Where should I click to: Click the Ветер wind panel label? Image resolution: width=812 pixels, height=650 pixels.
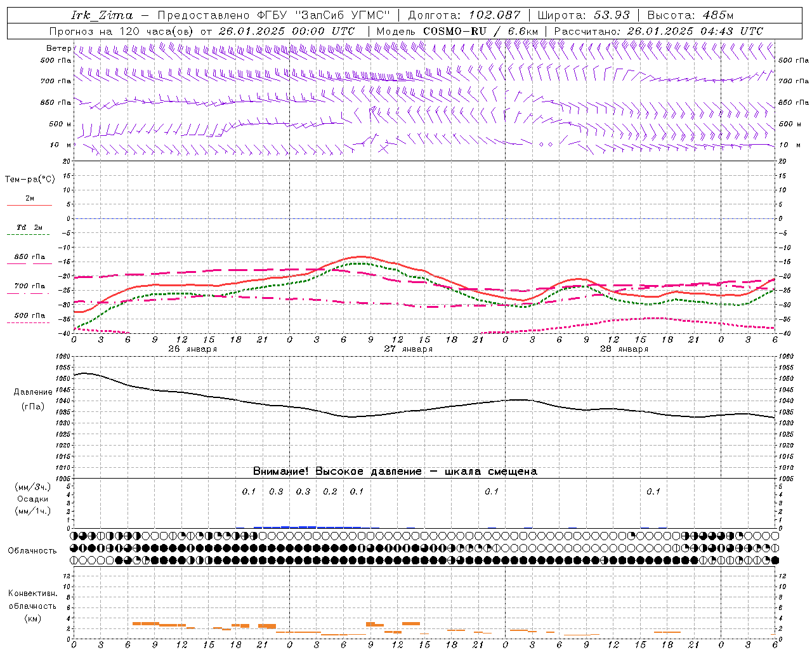pyautogui.click(x=59, y=48)
